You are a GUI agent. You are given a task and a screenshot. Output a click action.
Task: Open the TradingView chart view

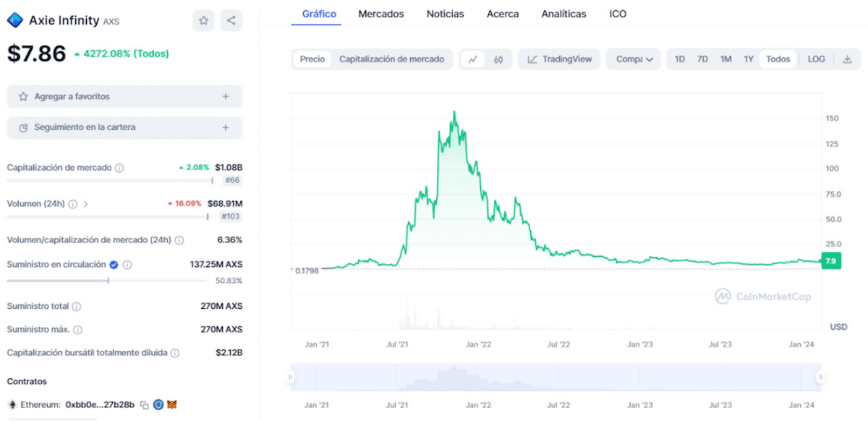tap(559, 59)
